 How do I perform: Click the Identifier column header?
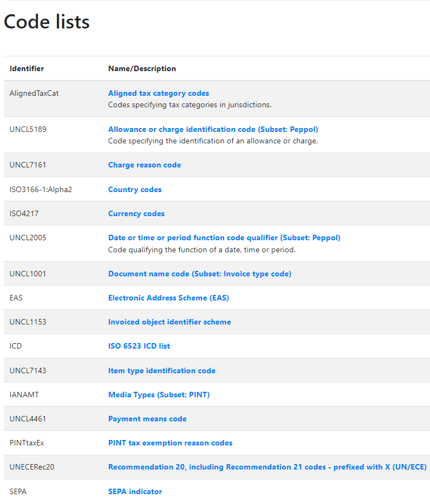point(27,68)
